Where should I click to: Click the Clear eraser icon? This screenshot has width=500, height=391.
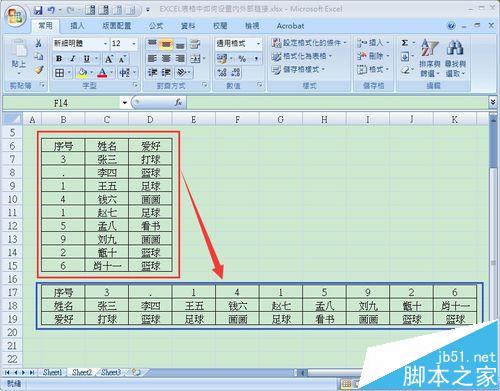click(x=405, y=70)
